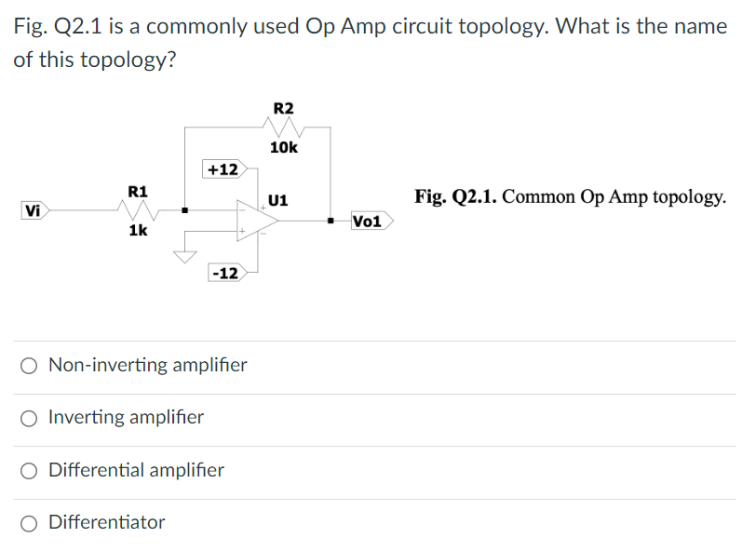Click the +12 supply flag
Image resolution: width=756 pixels, height=551 pixels.
(223, 168)
